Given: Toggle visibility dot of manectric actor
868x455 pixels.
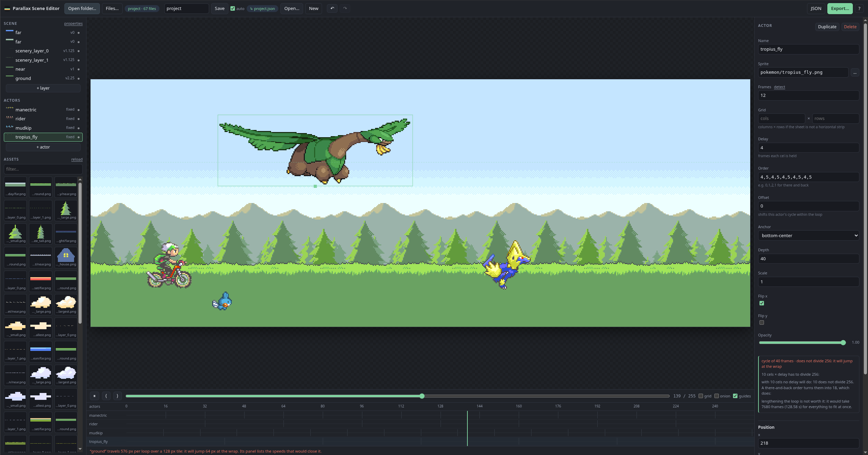Looking at the screenshot, I should pyautogui.click(x=79, y=110).
